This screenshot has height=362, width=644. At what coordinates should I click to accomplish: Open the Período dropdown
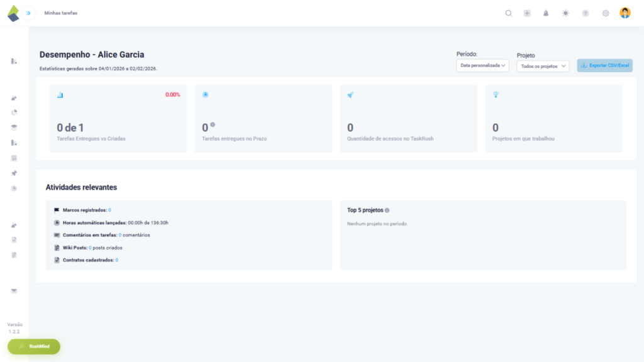(482, 65)
